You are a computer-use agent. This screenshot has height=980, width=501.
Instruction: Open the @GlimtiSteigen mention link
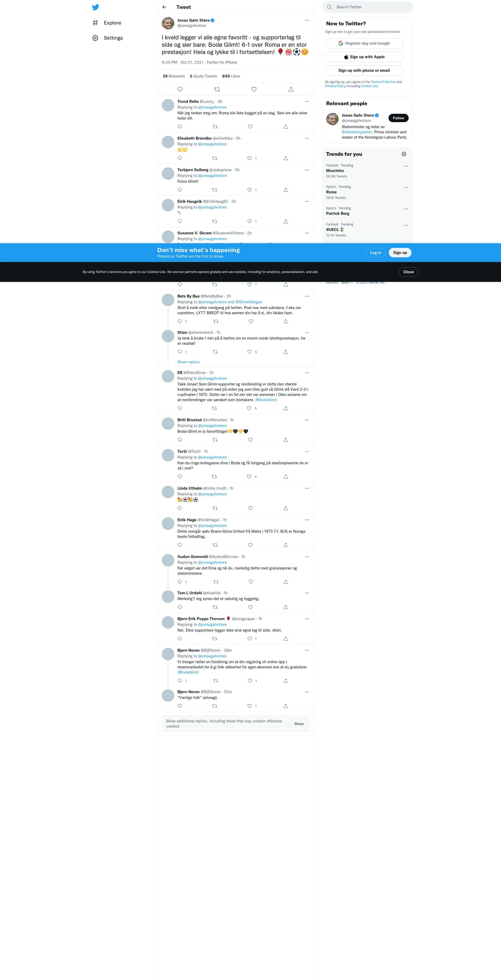(249, 302)
